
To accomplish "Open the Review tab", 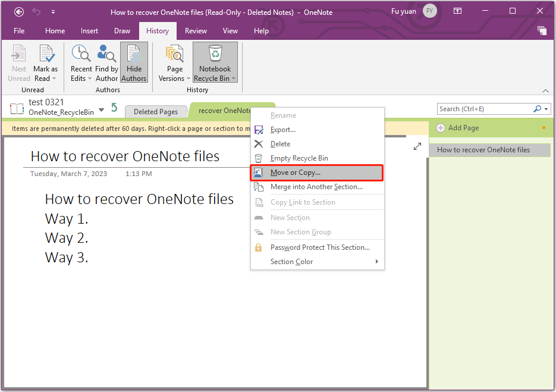I will 196,31.
